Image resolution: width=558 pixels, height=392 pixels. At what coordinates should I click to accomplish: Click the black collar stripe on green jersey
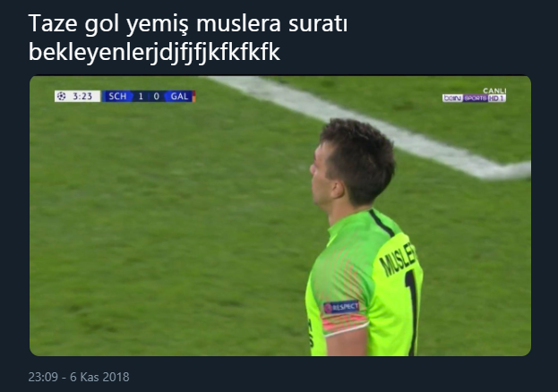point(382,223)
